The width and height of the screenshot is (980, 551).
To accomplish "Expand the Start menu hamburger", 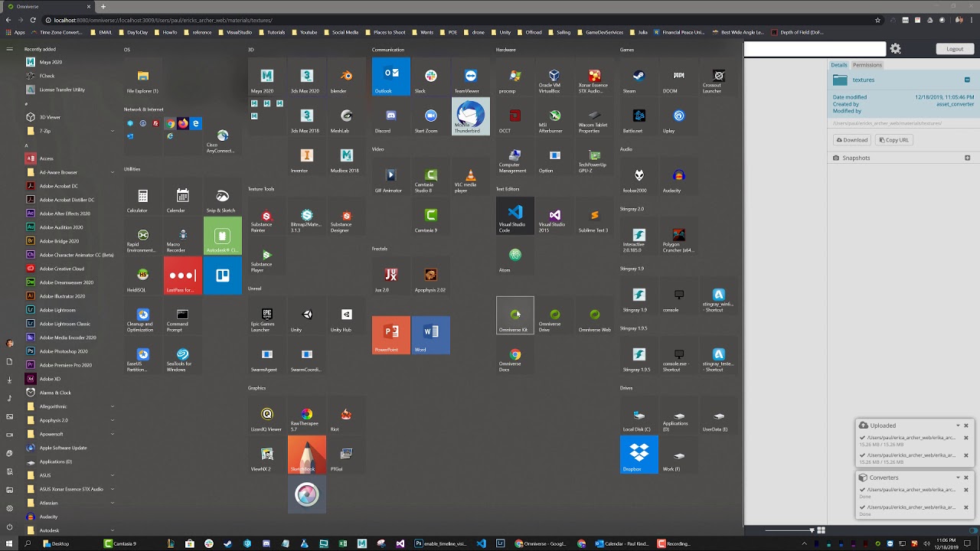I will click(9, 49).
